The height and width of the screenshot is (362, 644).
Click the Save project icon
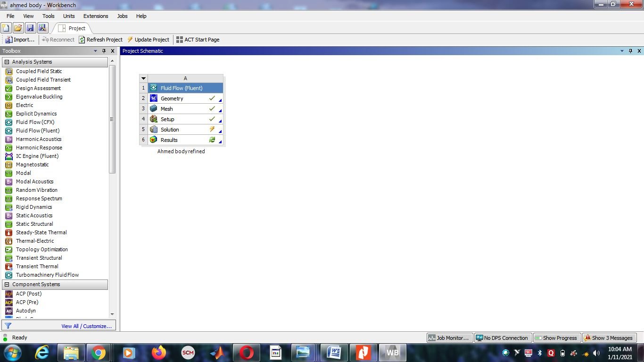point(30,28)
